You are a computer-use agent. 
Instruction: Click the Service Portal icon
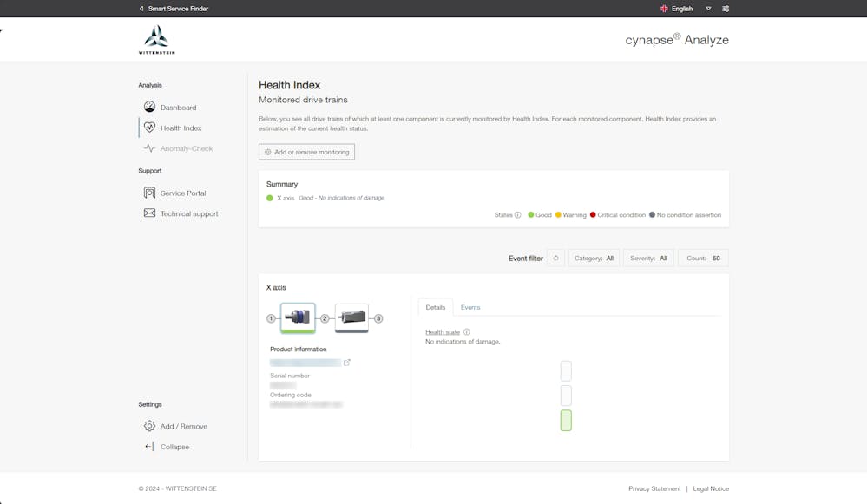click(149, 193)
